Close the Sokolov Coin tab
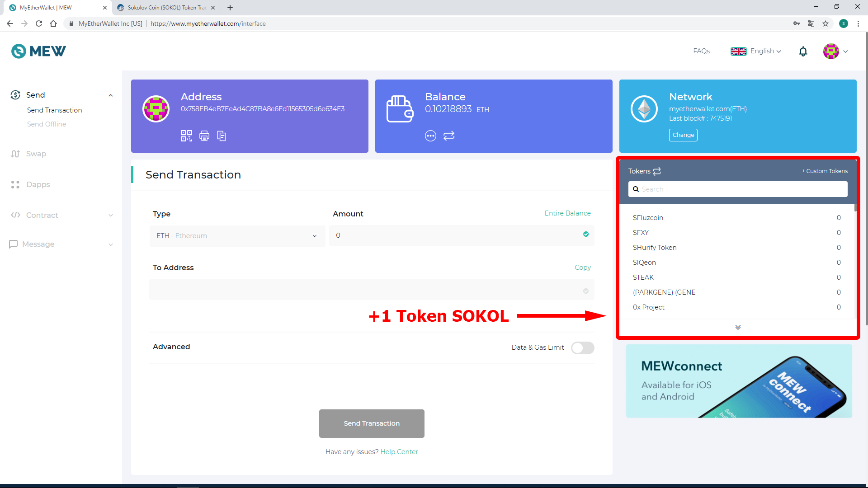Screen dimensions: 868x488 [213, 8]
